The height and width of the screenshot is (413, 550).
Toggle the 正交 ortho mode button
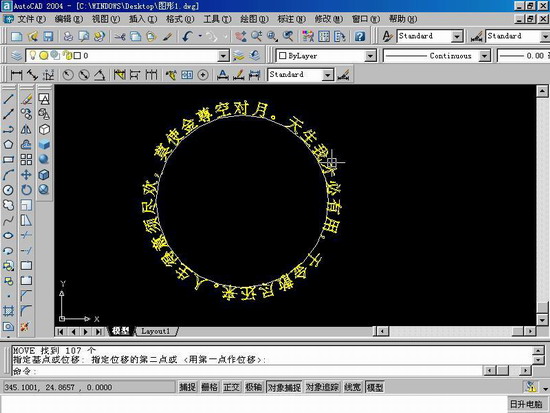pyautogui.click(x=232, y=387)
